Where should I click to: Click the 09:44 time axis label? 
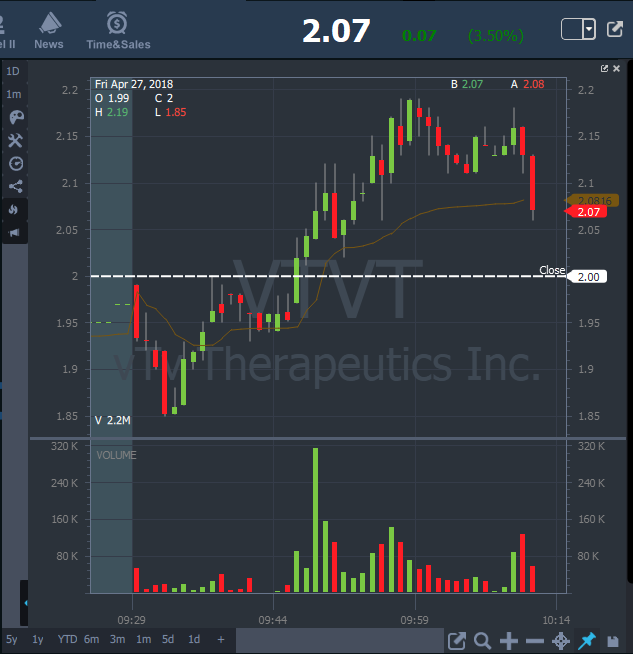(x=273, y=620)
